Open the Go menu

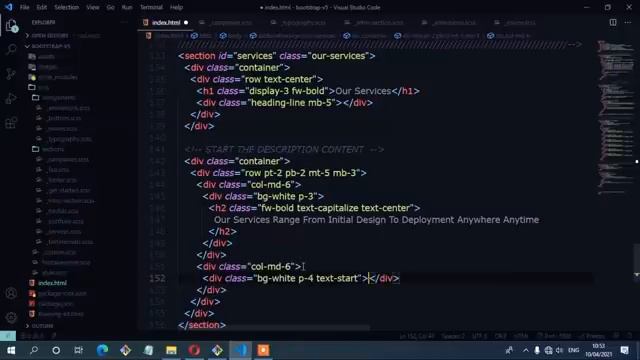[110, 7]
